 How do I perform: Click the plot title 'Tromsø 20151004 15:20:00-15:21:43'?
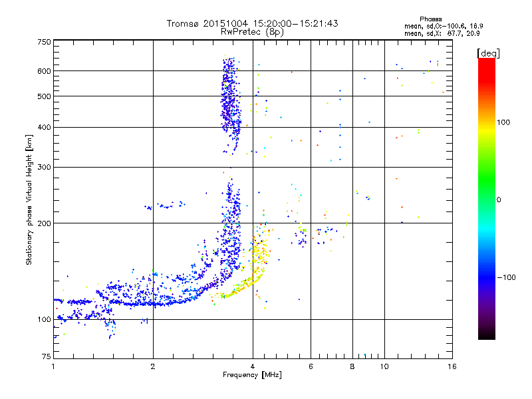(x=252, y=23)
